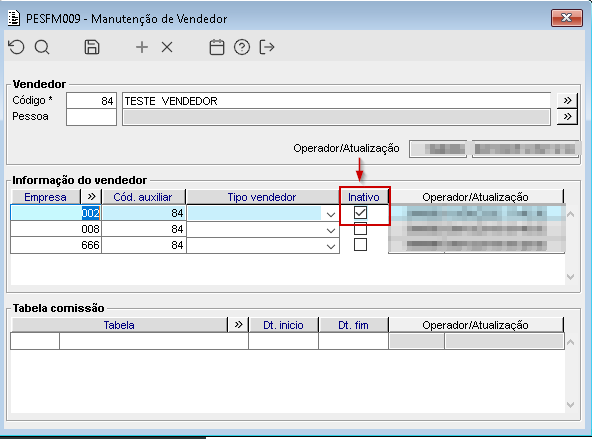
Task: Click the empty Dt. fim cell
Action: click(x=353, y=341)
